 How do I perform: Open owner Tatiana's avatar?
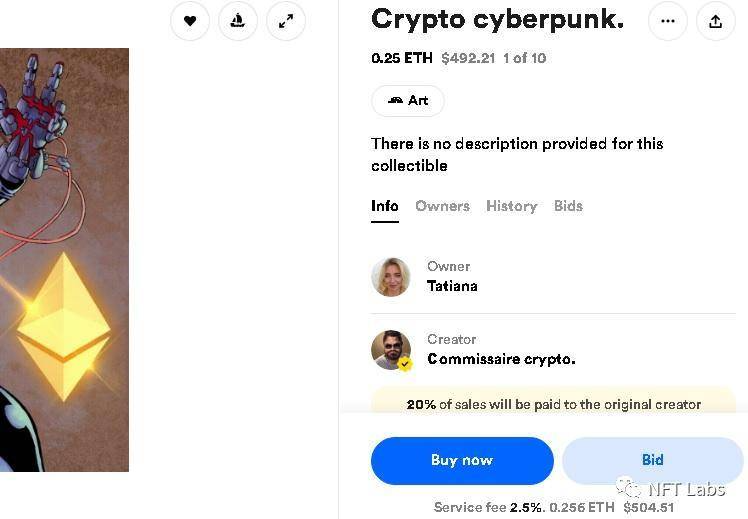(x=391, y=277)
